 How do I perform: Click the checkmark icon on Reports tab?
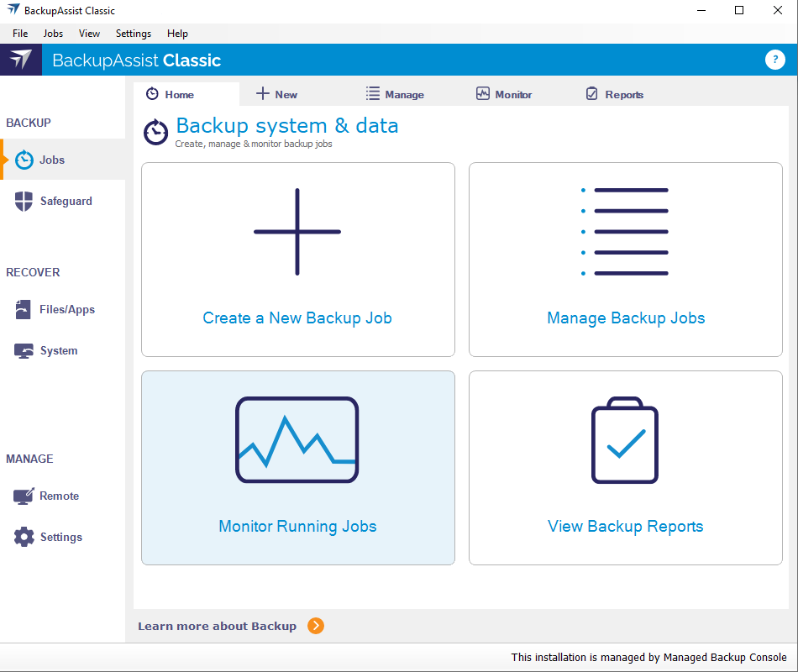592,94
